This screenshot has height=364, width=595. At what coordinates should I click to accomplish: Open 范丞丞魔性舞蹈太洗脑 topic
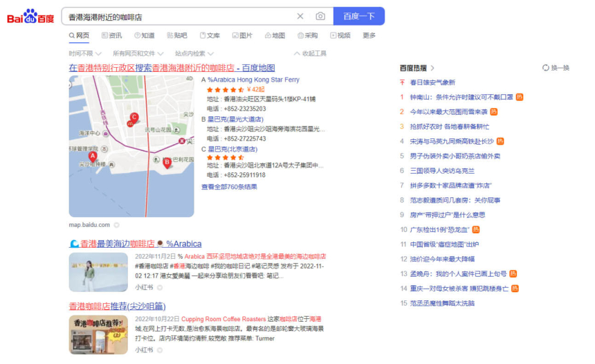point(442,303)
